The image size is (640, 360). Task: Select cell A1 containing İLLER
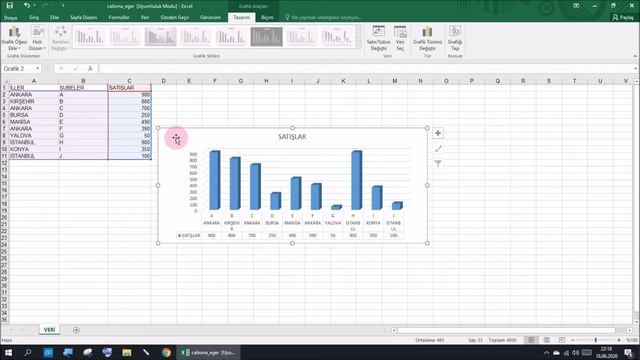pyautogui.click(x=33, y=88)
